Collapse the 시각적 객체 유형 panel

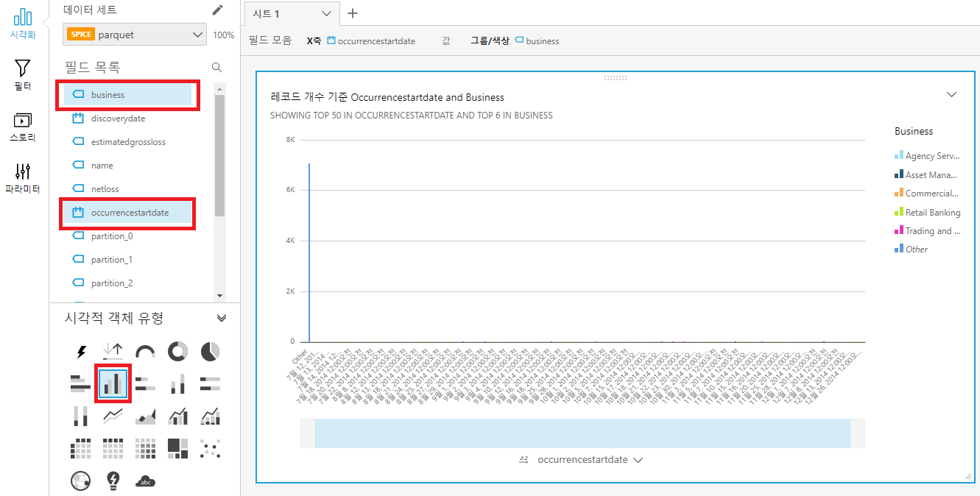[x=222, y=318]
